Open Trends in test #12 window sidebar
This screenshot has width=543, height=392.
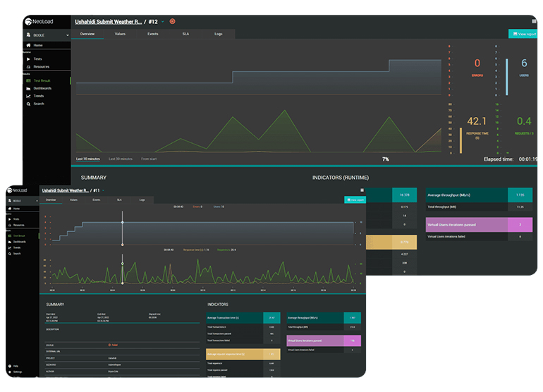38,96
